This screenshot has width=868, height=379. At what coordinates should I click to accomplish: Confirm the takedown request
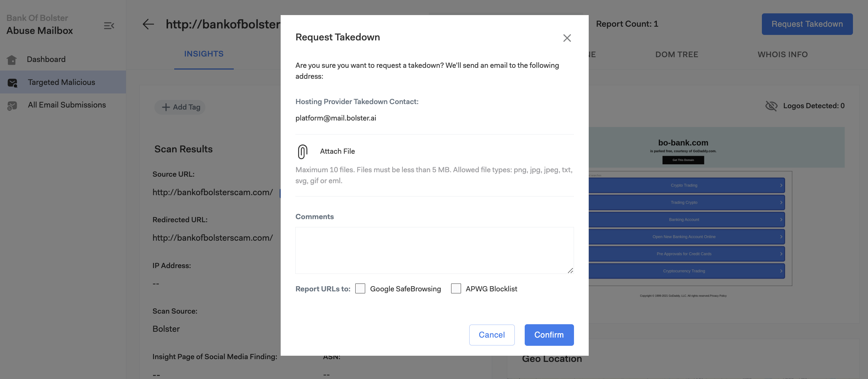549,335
